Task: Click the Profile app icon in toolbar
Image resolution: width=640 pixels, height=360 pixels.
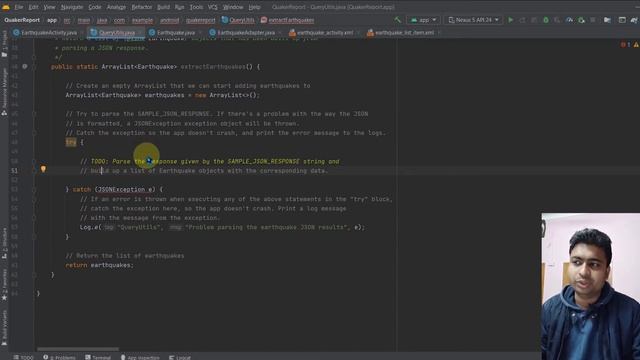Action: [x=569, y=20]
